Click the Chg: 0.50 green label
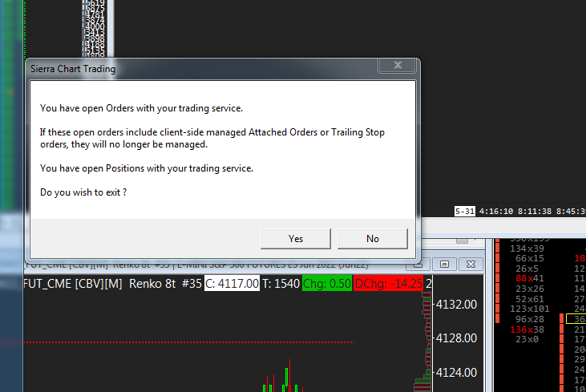The image size is (586, 392). tap(327, 284)
